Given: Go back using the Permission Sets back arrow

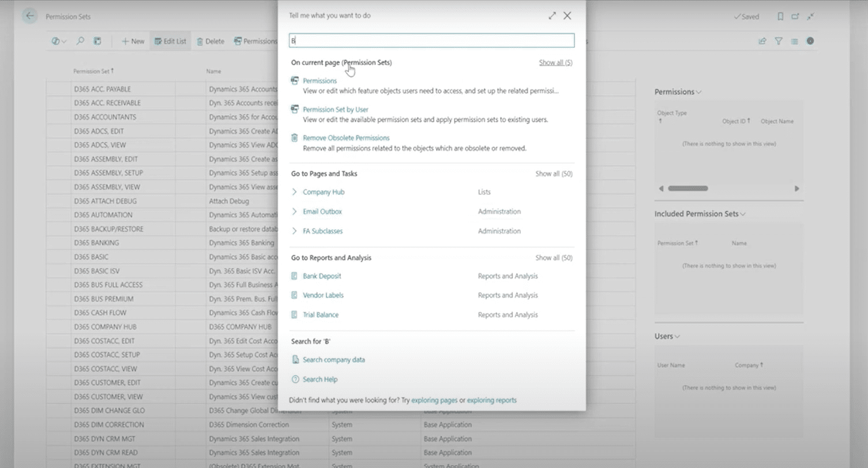Looking at the screenshot, I should pyautogui.click(x=29, y=16).
